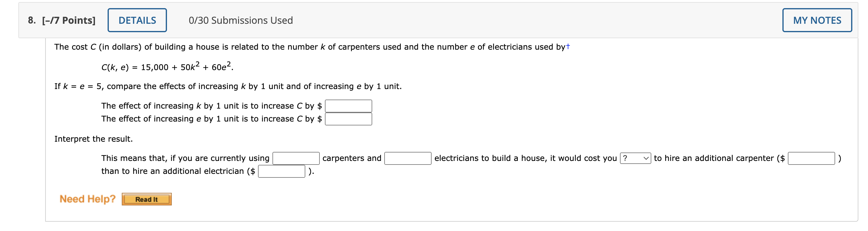Select the carpenters count input field

click(x=296, y=158)
